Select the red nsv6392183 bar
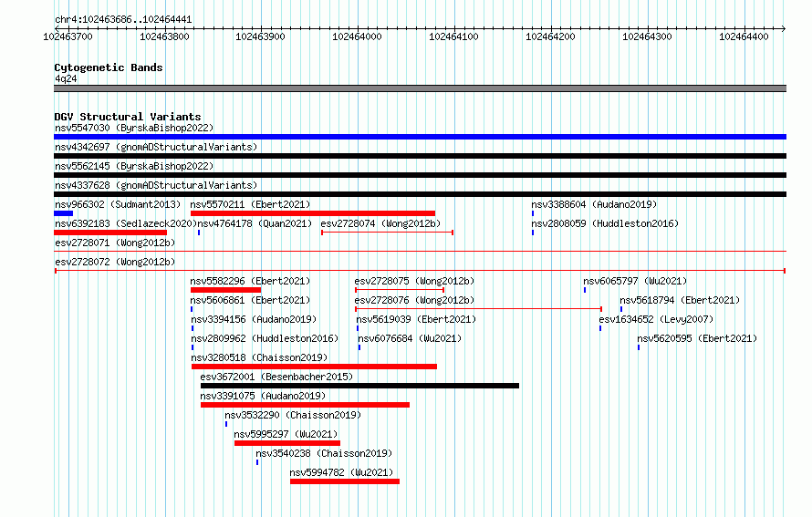The image size is (812, 517). tap(110, 233)
